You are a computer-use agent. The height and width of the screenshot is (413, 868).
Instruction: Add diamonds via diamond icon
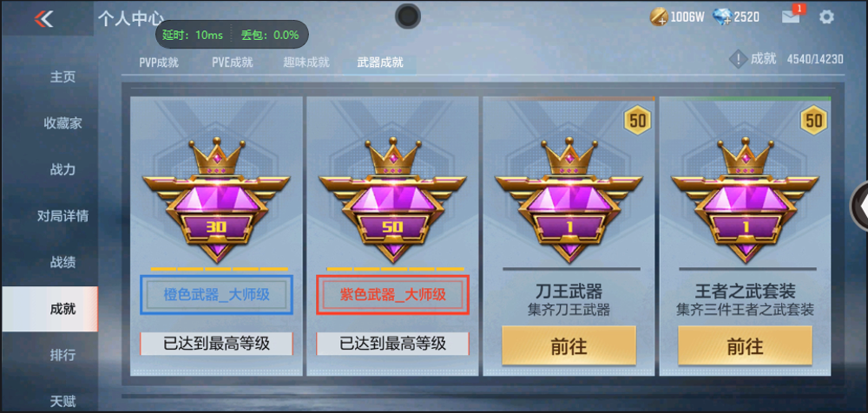pyautogui.click(x=722, y=17)
